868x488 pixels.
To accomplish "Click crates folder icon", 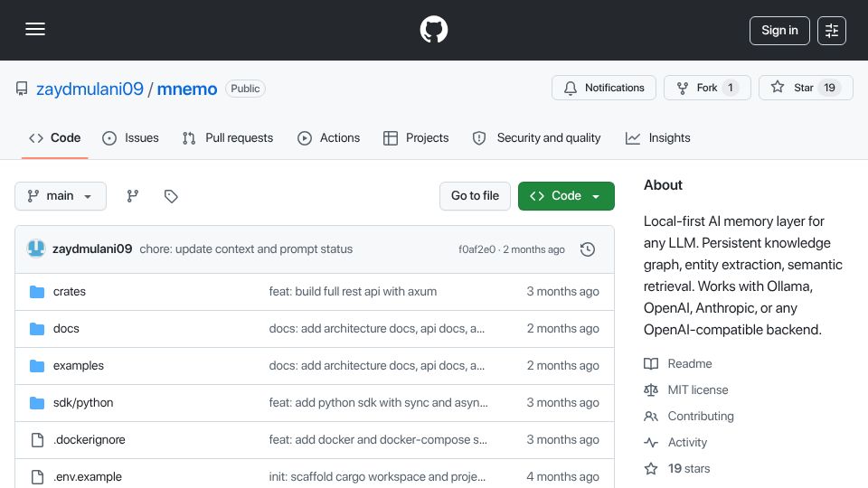I will click(x=37, y=292).
